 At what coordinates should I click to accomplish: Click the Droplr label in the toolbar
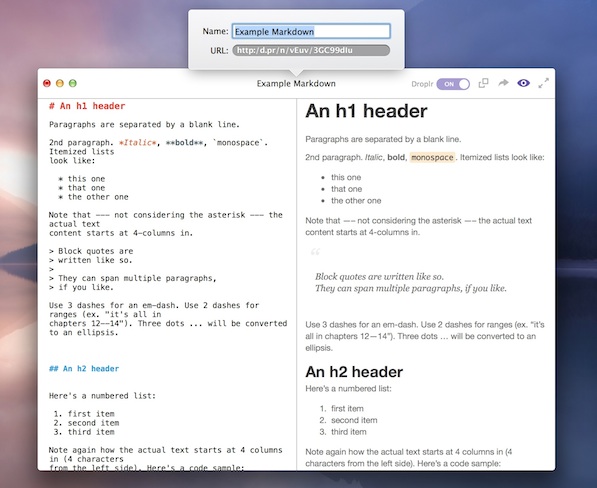pos(422,84)
